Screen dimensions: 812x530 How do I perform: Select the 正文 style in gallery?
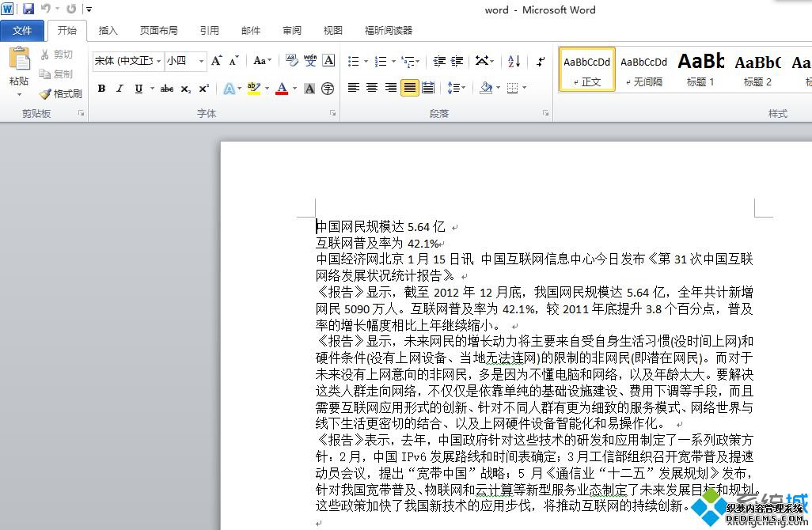pyautogui.click(x=586, y=70)
